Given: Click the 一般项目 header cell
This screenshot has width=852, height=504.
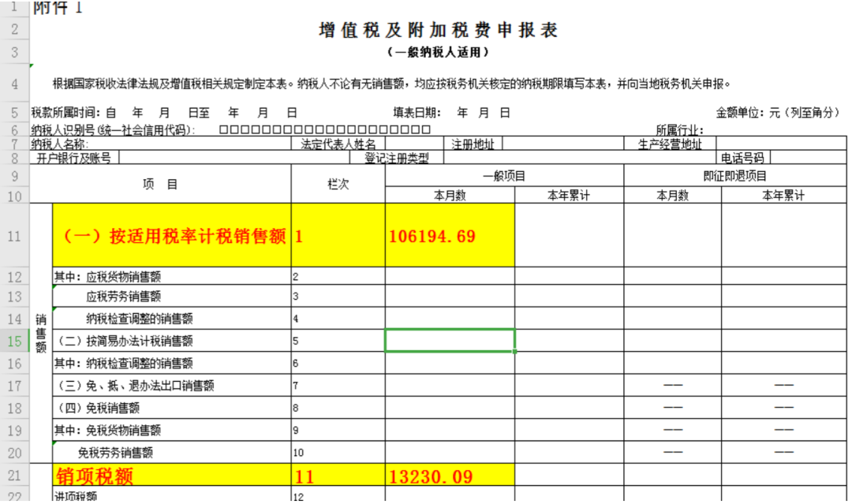Looking at the screenshot, I should (x=504, y=176).
